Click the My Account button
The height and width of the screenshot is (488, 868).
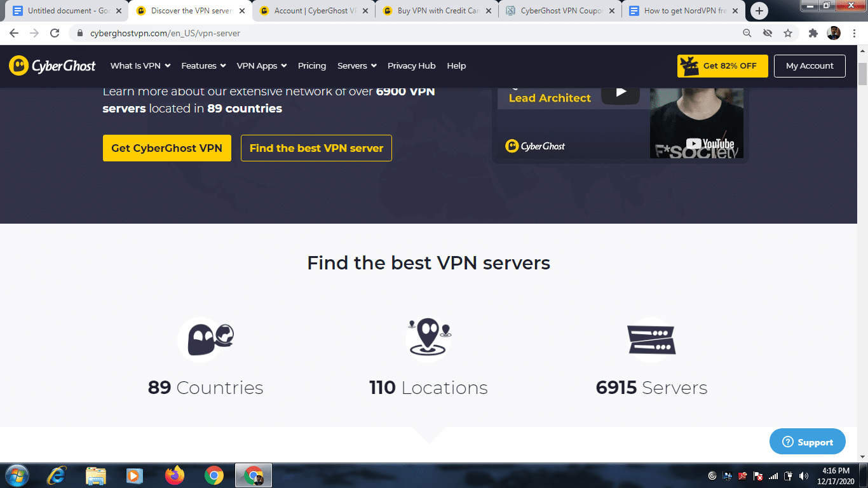tap(810, 66)
